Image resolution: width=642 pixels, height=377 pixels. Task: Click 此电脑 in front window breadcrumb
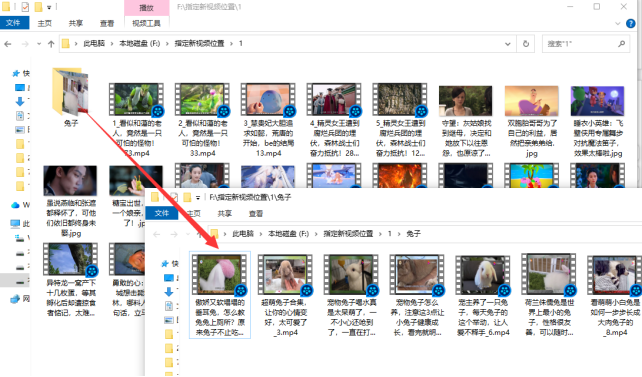click(243, 234)
